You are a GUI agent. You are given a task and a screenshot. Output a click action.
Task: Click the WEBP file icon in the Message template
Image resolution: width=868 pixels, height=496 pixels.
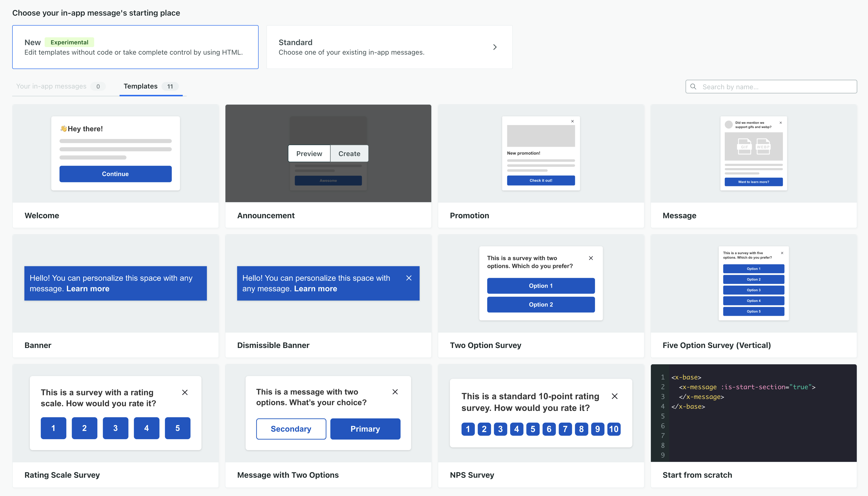pos(763,147)
